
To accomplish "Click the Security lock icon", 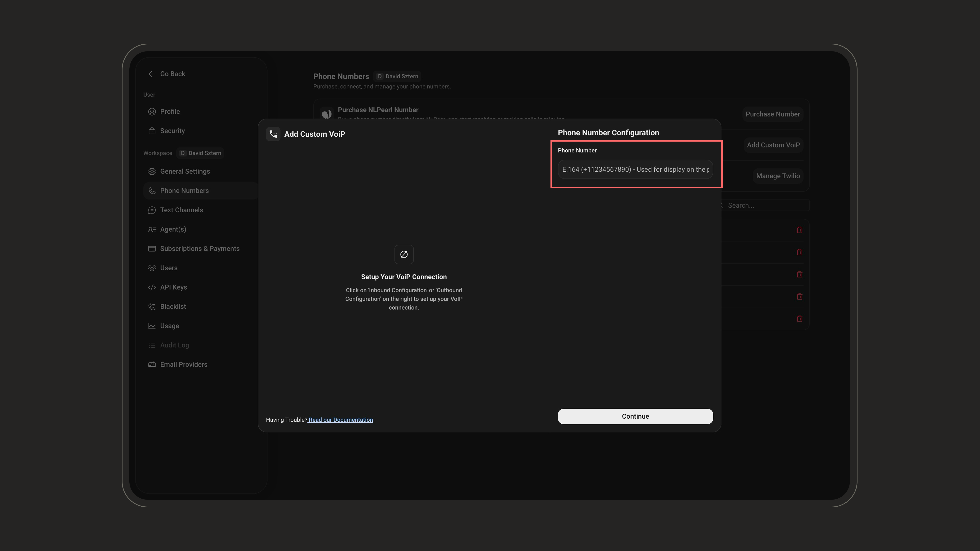I will 152,131.
